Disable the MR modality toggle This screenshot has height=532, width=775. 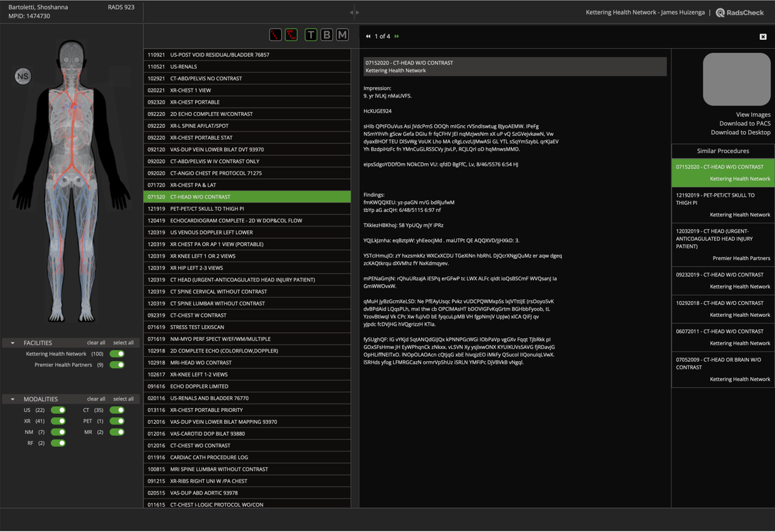(117, 432)
